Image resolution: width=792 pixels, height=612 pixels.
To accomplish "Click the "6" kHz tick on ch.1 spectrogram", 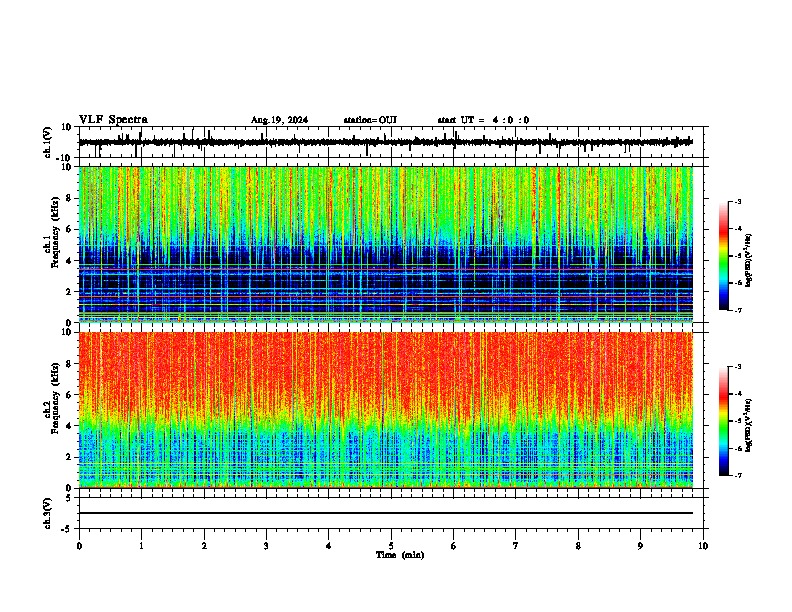I will click(x=70, y=230).
